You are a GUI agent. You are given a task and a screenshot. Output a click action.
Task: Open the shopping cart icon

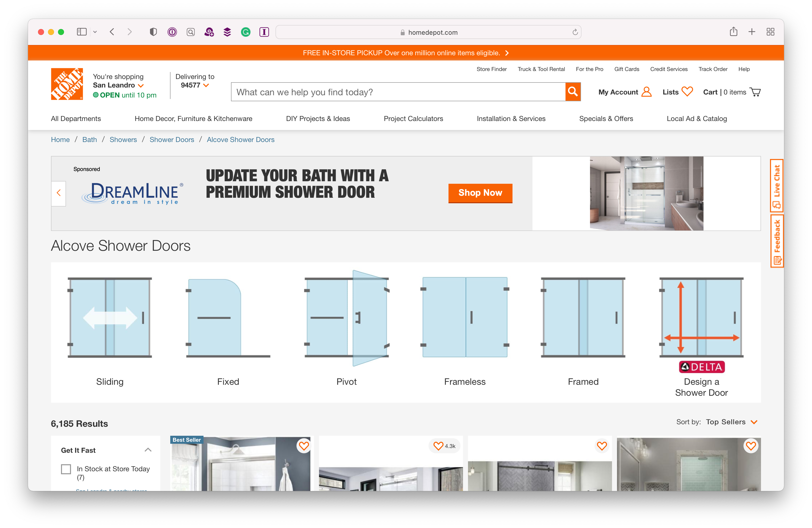pyautogui.click(x=755, y=92)
